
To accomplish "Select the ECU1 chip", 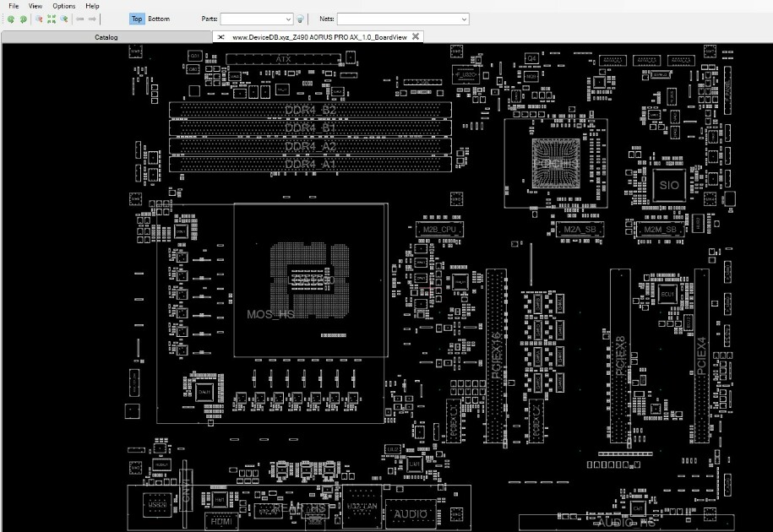I will click(667, 294).
